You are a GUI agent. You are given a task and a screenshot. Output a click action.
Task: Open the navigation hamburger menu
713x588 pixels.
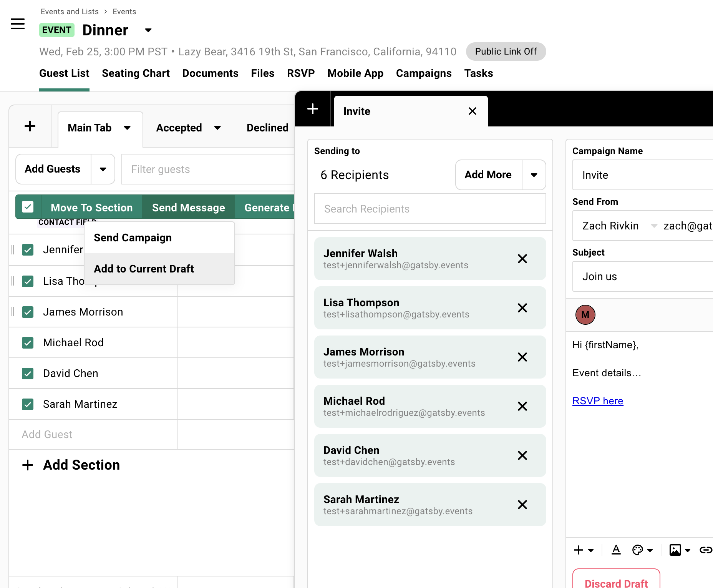(18, 24)
